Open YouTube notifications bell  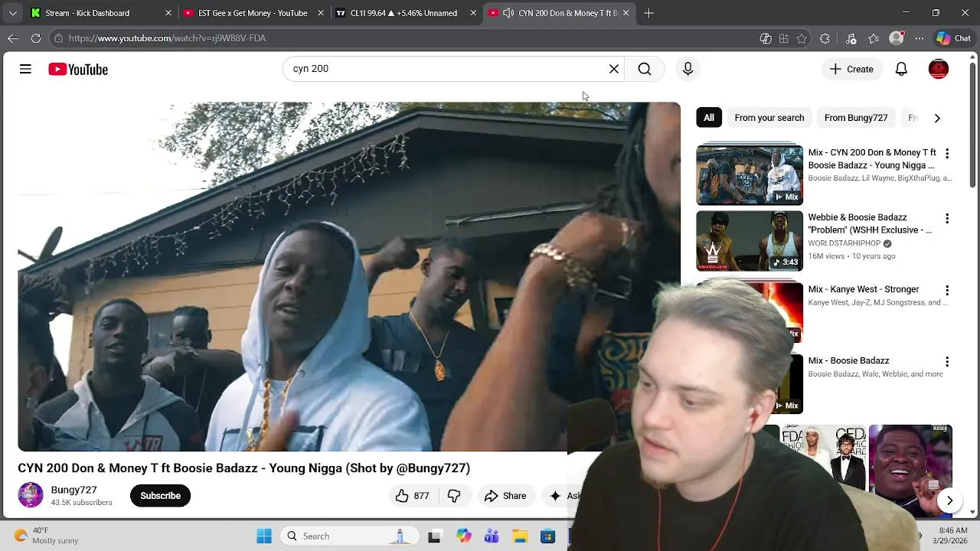pos(901,69)
